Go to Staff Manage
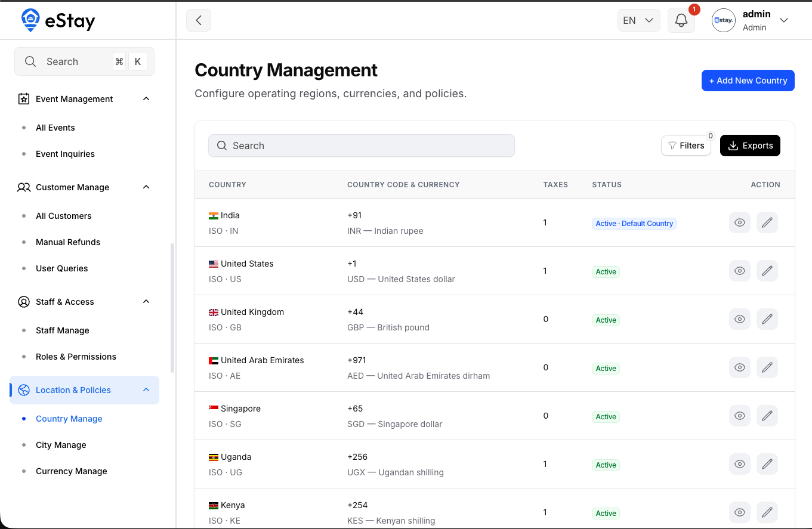This screenshot has width=812, height=529. click(63, 330)
